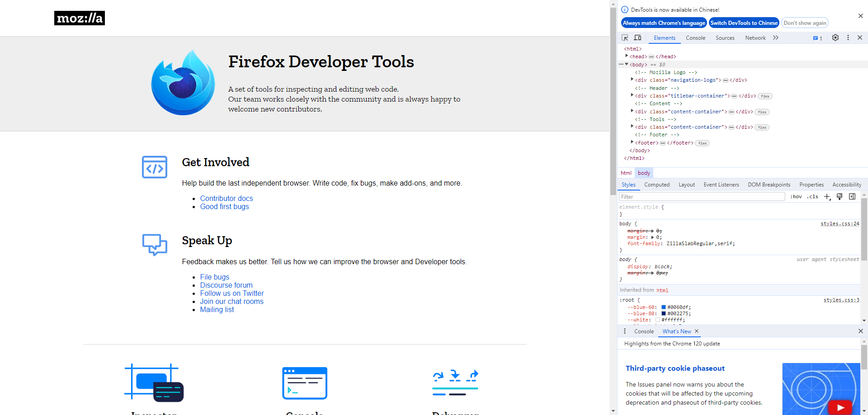Click the flex badge on titlebar-container
The image size is (868, 415).
tap(765, 96)
